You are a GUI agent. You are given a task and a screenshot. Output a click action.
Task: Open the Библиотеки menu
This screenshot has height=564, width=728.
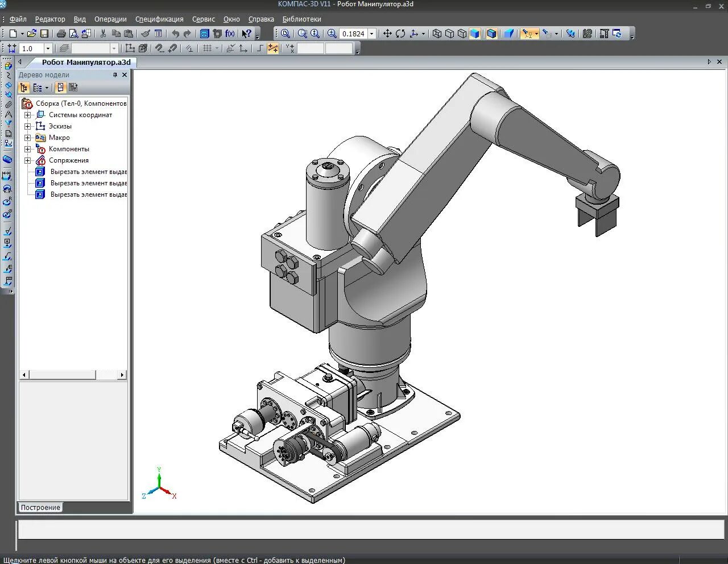coord(302,19)
